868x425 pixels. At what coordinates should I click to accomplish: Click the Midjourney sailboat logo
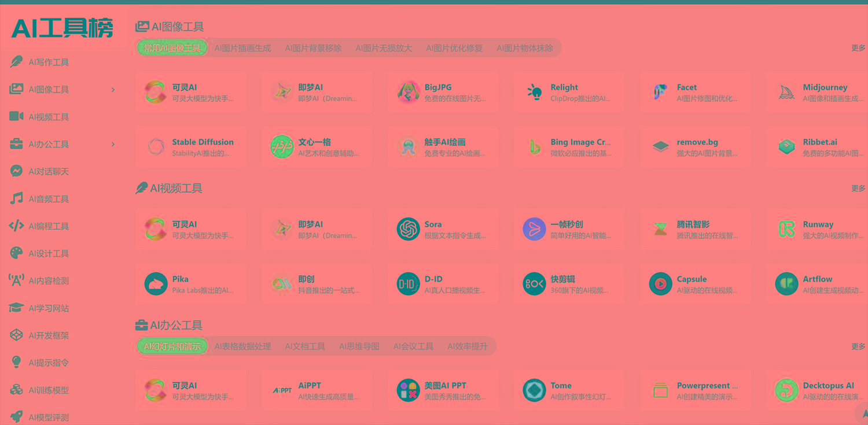tap(786, 92)
